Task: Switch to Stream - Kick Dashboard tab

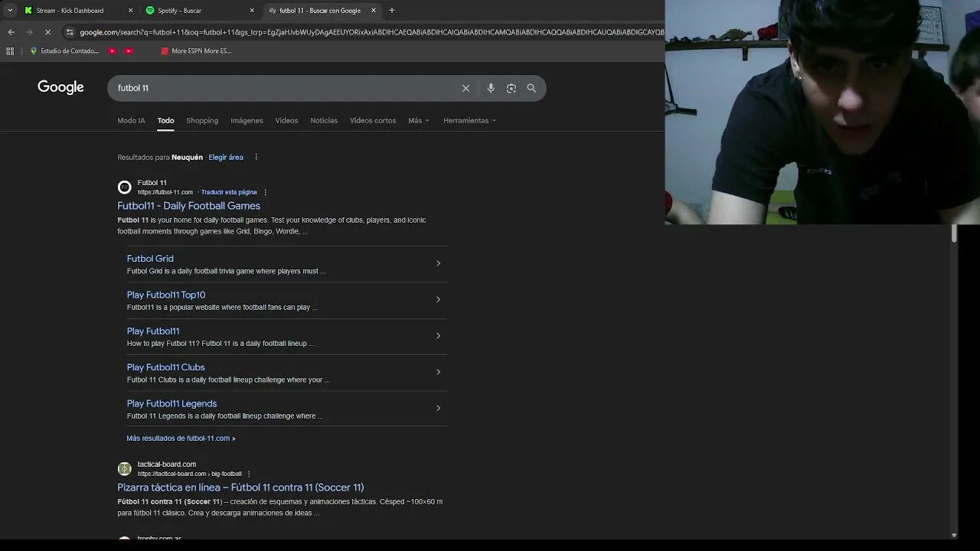Action: 70,11
